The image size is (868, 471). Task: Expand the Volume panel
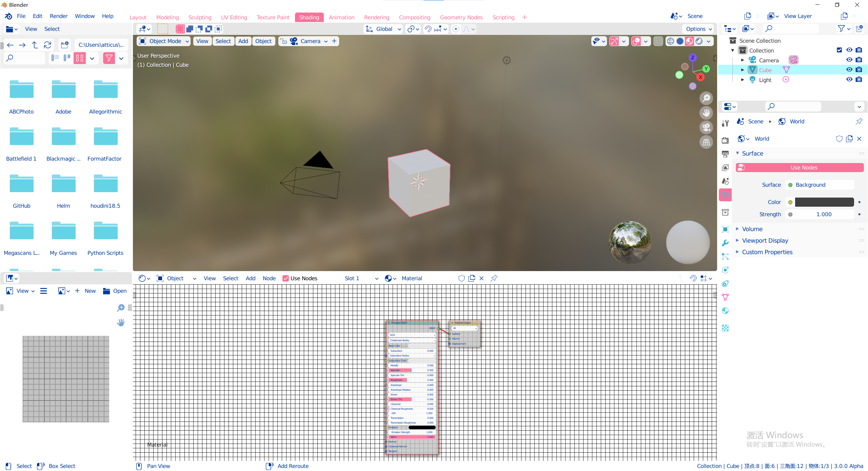point(752,229)
